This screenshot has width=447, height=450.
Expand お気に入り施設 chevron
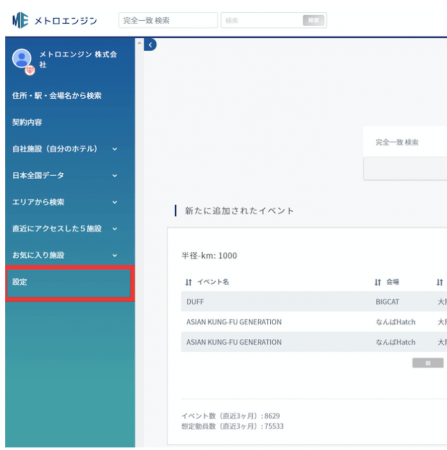[115, 256]
